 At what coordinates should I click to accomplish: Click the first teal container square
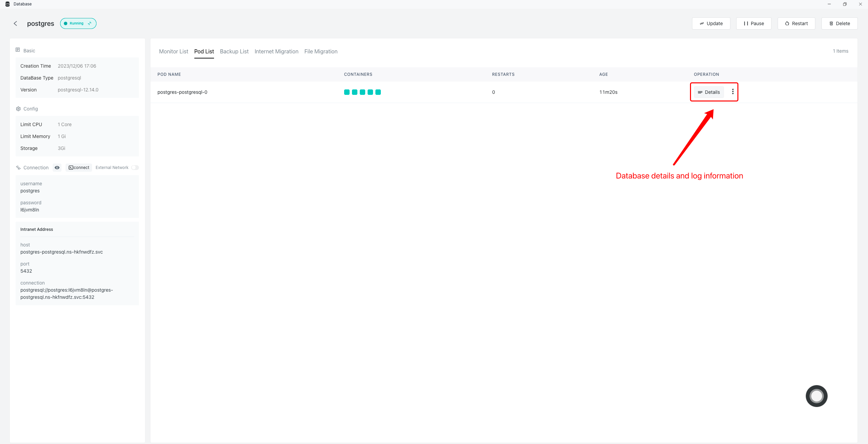click(347, 92)
